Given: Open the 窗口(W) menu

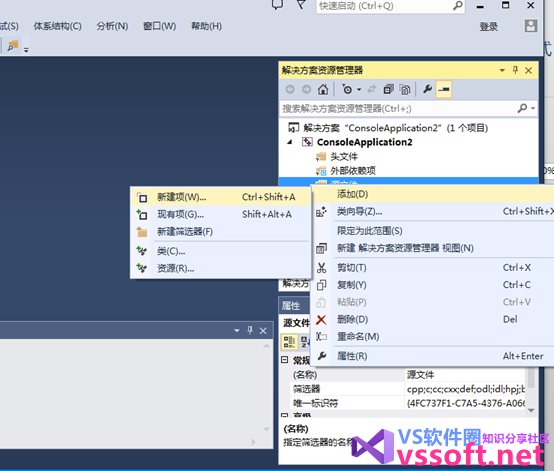Looking at the screenshot, I should tap(159, 26).
